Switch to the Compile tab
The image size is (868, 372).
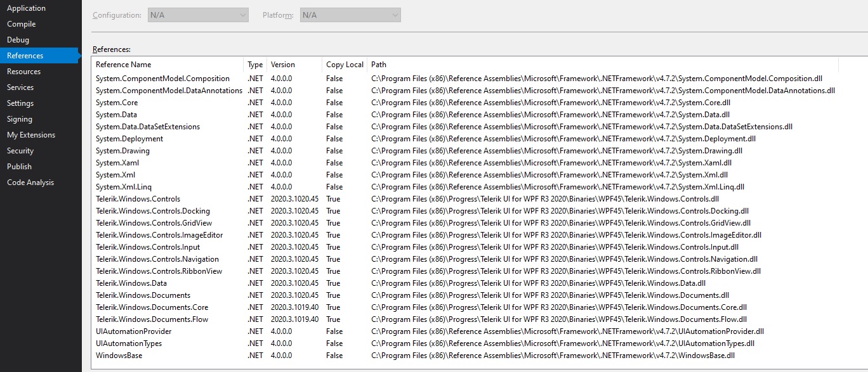click(x=22, y=24)
